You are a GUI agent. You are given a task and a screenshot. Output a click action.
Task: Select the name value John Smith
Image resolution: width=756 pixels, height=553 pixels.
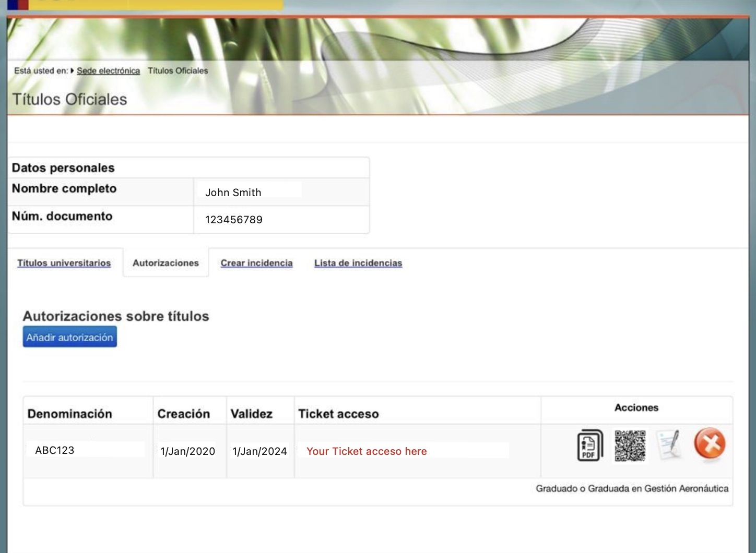[x=233, y=193]
